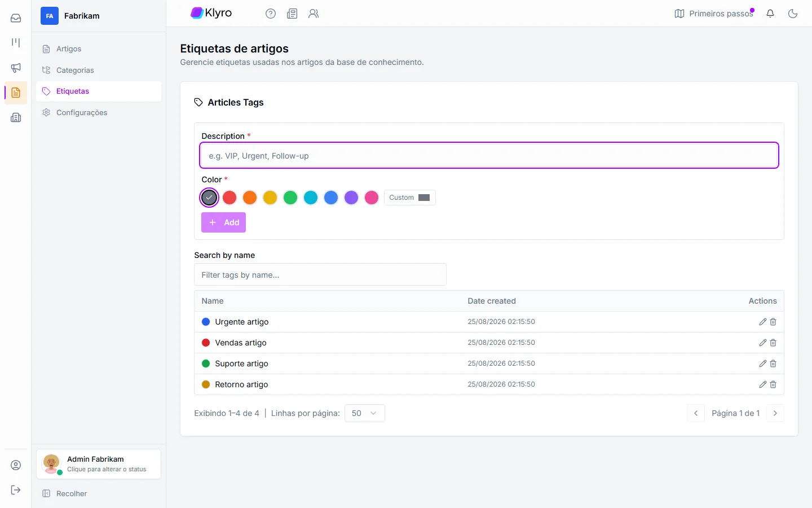Open rows per page dropdown
This screenshot has height=508, width=812.
[364, 413]
